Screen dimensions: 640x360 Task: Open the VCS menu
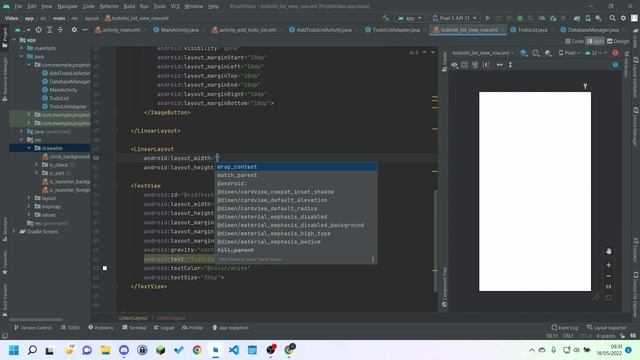tap(175, 7)
